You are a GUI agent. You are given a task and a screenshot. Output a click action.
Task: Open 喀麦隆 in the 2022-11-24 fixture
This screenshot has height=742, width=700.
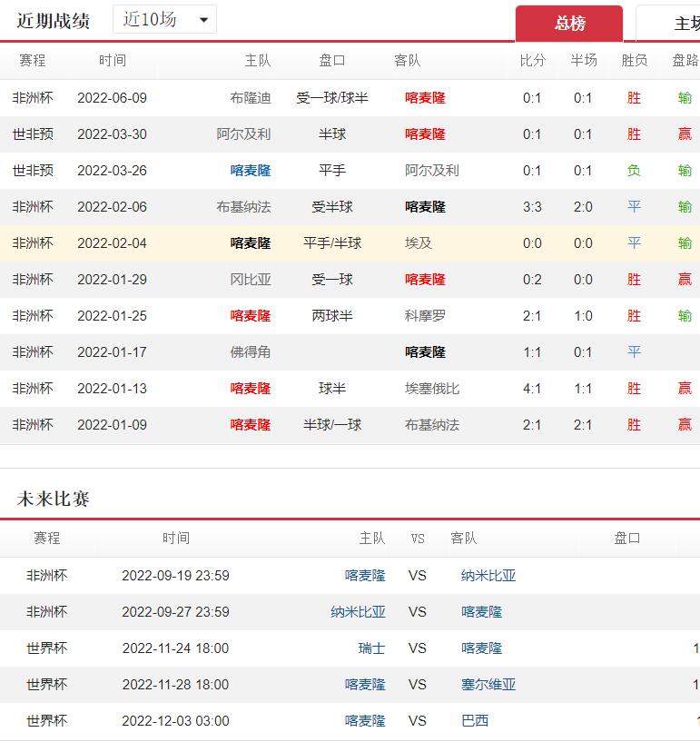481,648
